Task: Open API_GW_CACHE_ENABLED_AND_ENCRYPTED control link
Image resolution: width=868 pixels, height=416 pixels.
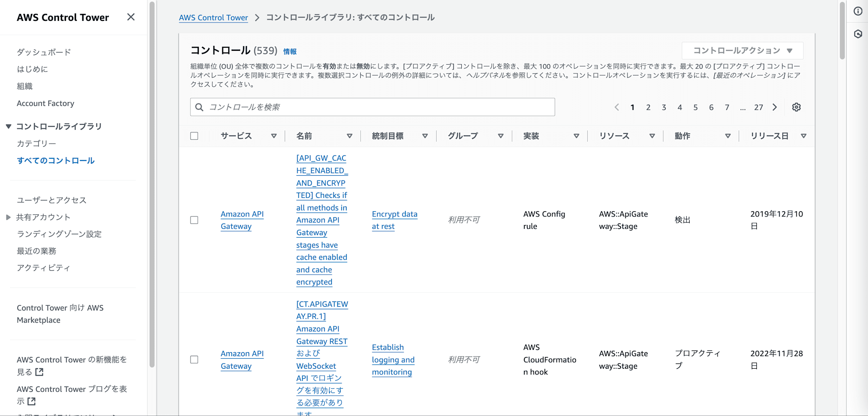Action: [x=322, y=220]
